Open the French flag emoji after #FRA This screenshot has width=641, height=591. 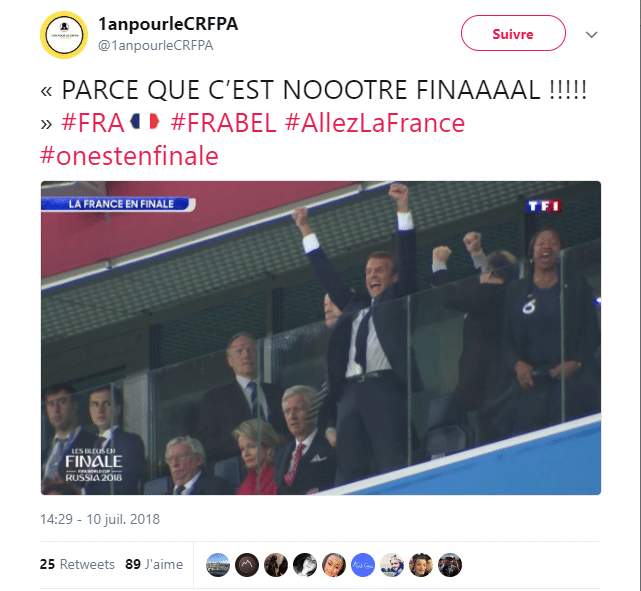[x=144, y=122]
